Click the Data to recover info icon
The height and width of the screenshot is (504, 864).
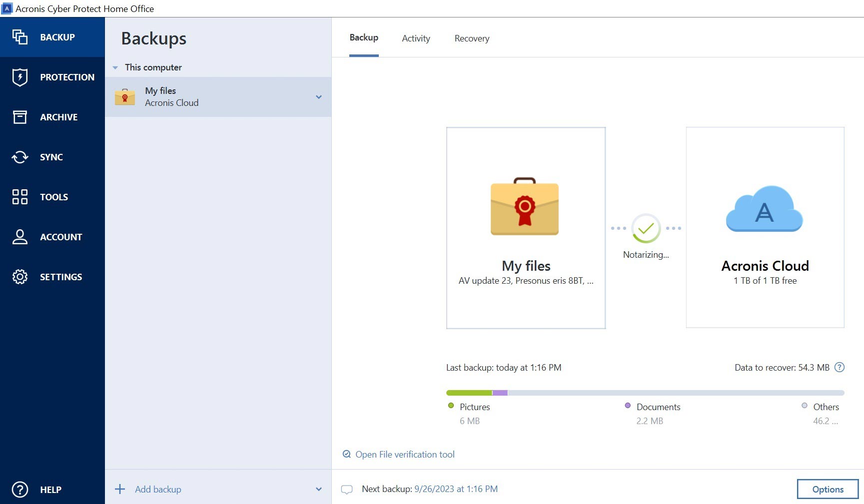click(840, 367)
